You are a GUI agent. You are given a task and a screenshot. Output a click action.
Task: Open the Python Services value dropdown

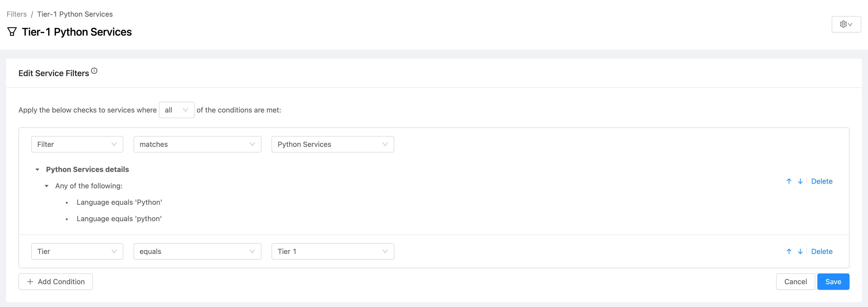click(333, 144)
